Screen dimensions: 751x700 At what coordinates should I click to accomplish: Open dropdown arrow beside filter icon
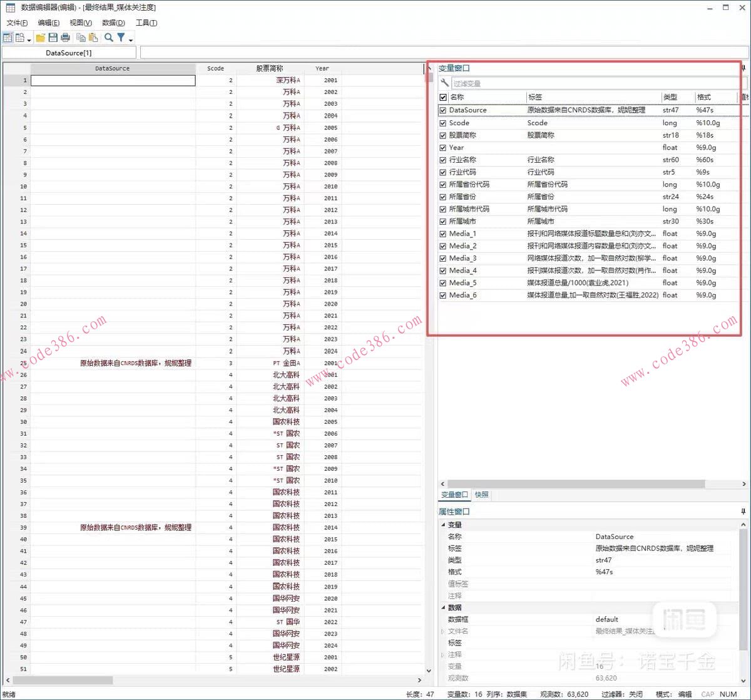click(x=131, y=39)
